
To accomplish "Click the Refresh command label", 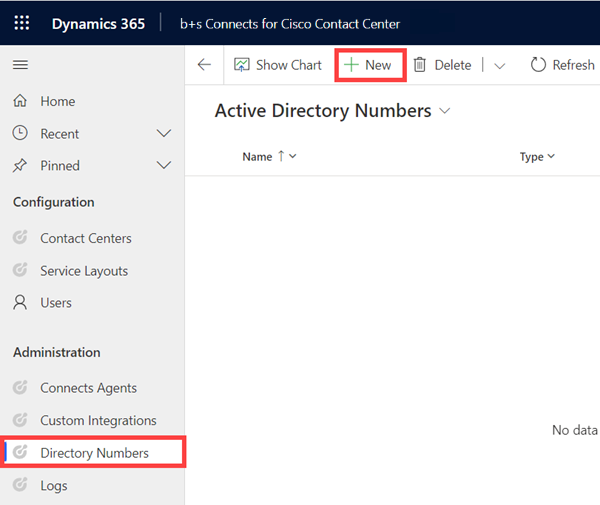I will tap(574, 65).
